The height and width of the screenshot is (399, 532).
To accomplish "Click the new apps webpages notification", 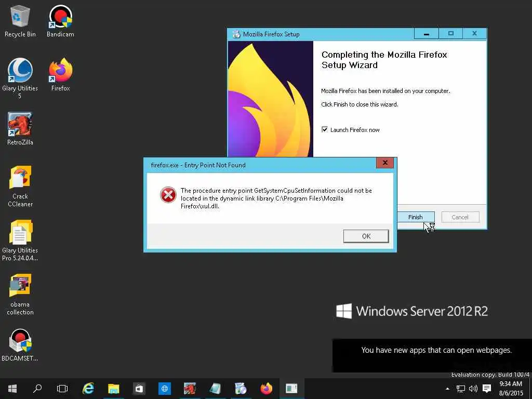I will pyautogui.click(x=432, y=355).
